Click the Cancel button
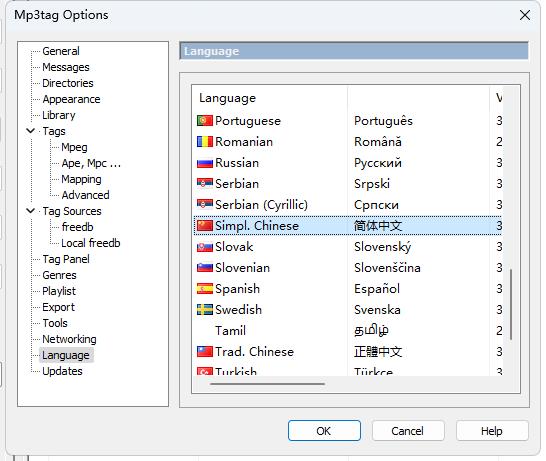Viewport: 546px width, 461px height. click(408, 431)
